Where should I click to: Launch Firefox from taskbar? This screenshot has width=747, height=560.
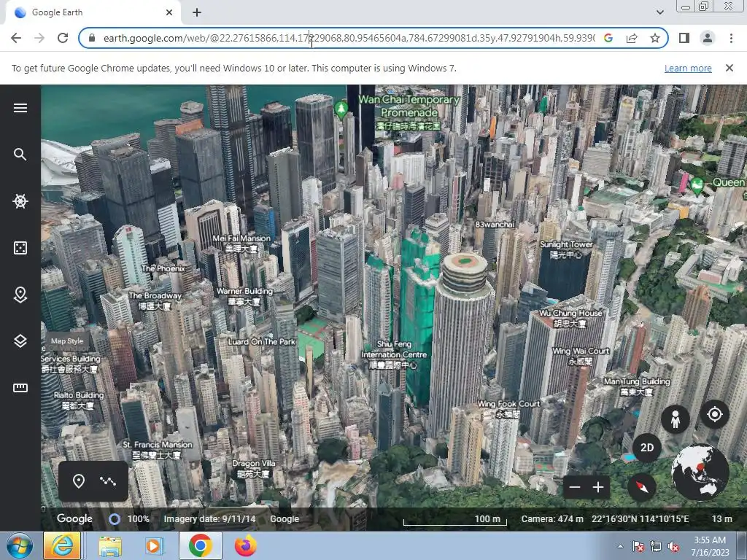tap(245, 545)
